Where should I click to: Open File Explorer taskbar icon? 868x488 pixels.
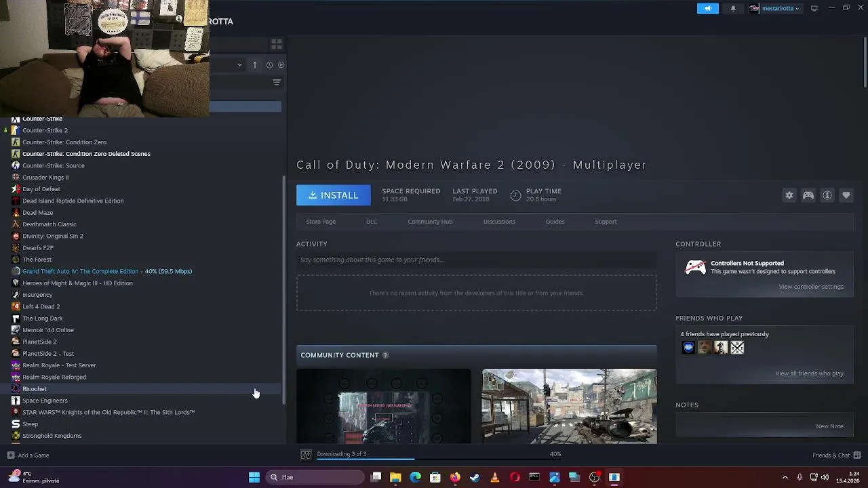(395, 477)
